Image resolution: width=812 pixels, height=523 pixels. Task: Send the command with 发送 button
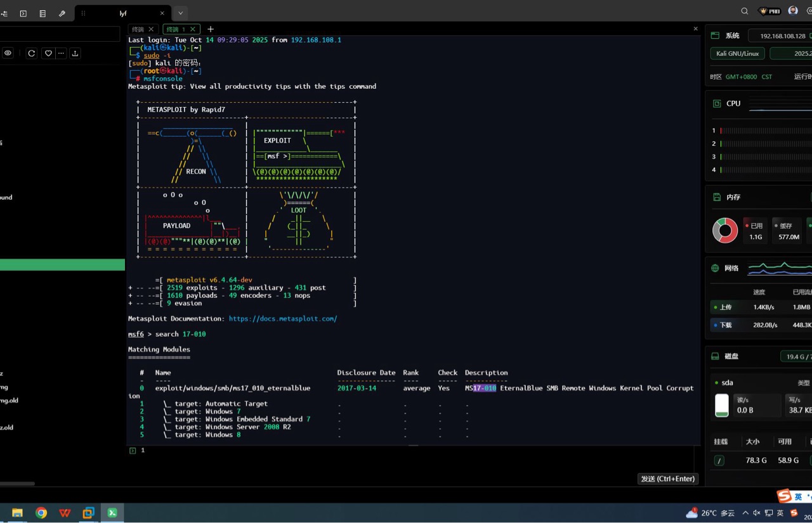(668, 479)
